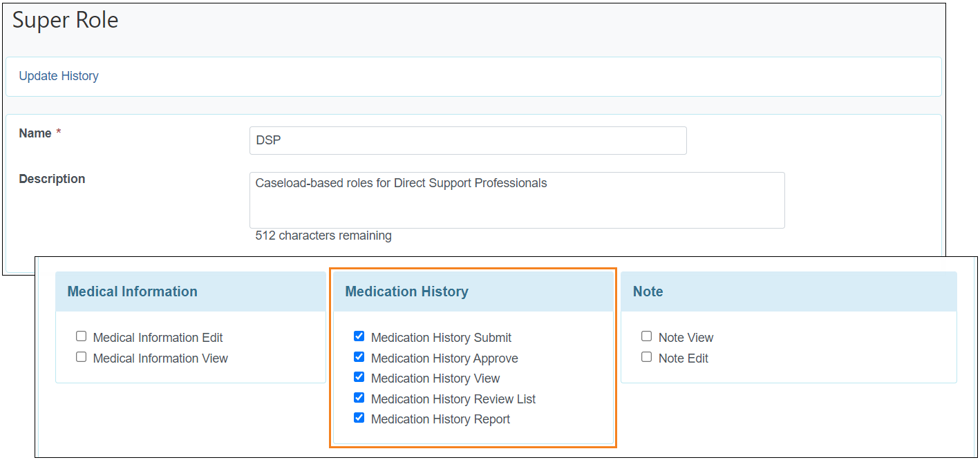Click the Description text area
980x460 pixels.
[x=517, y=200]
